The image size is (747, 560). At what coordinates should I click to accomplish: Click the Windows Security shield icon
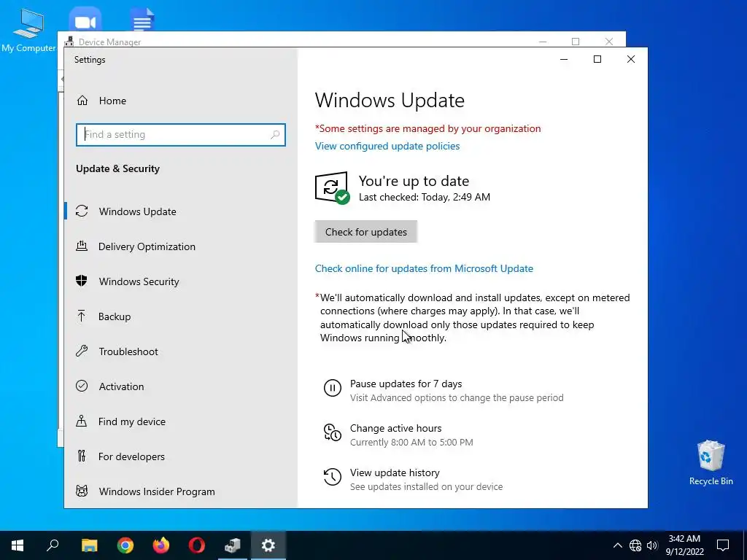coord(82,281)
